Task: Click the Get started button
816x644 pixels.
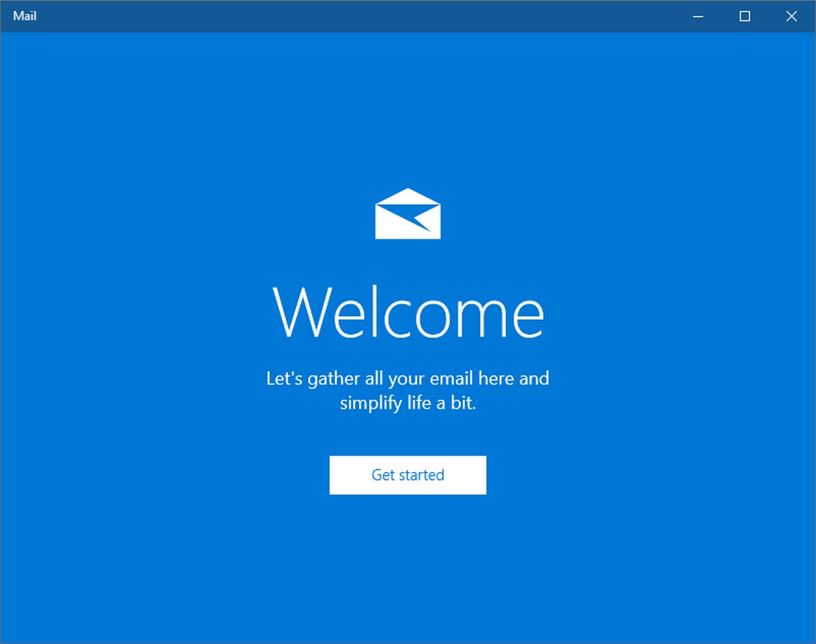Action: (x=408, y=475)
